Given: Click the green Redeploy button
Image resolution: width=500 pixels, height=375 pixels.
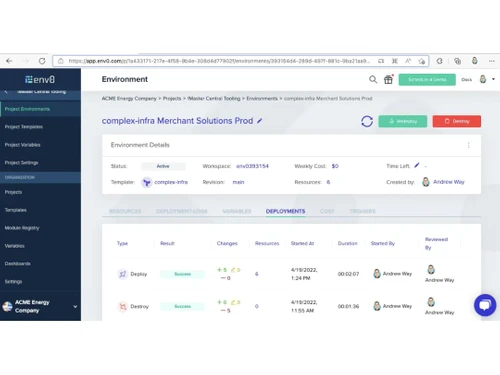Looking at the screenshot, I should (x=403, y=121).
